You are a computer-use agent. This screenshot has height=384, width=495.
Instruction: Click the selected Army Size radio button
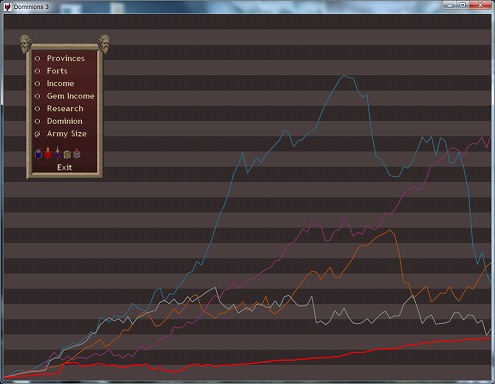[x=37, y=134]
